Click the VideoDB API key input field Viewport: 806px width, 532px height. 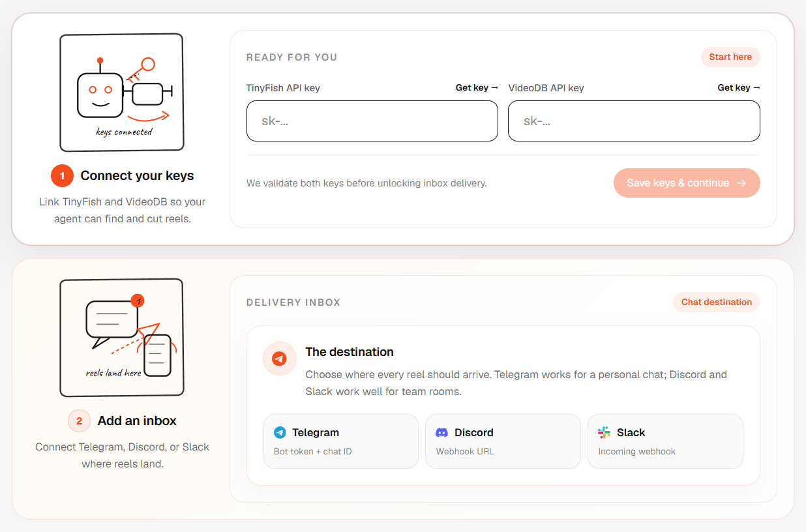tap(634, 121)
